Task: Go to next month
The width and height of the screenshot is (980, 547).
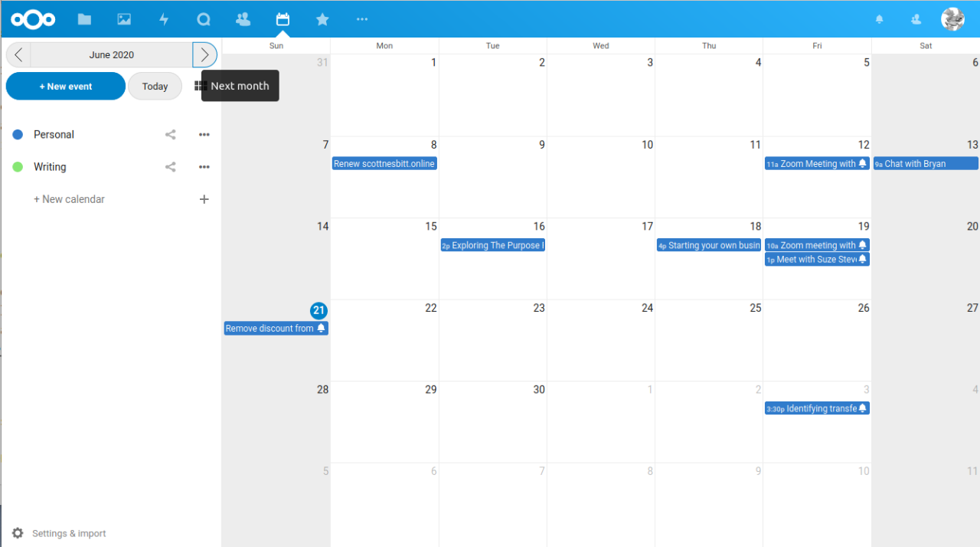Action: [x=204, y=55]
